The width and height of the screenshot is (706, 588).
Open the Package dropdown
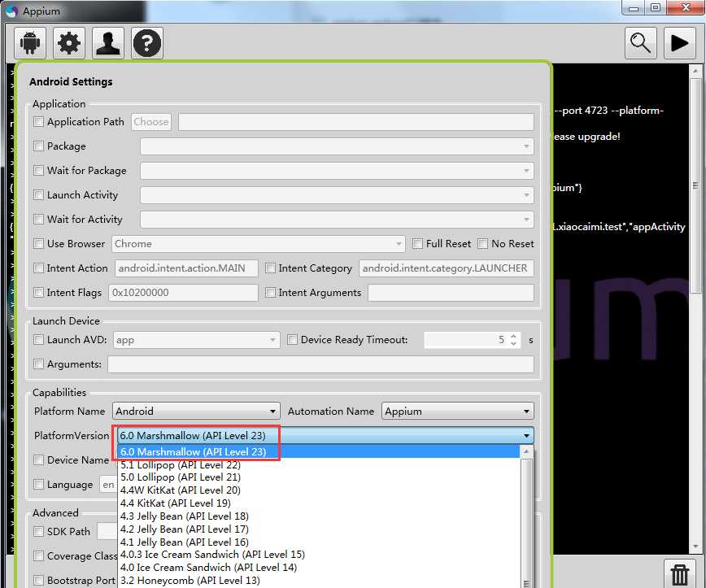point(337,146)
